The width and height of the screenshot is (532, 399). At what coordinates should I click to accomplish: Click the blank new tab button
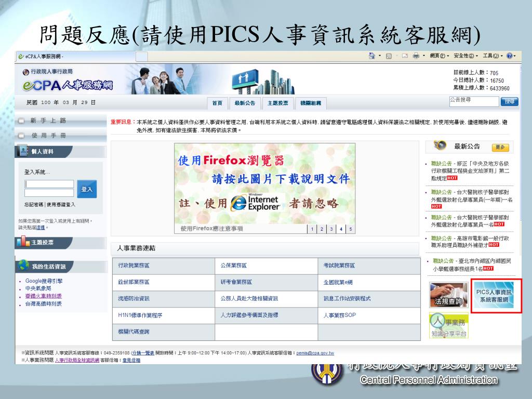pyautogui.click(x=141, y=57)
